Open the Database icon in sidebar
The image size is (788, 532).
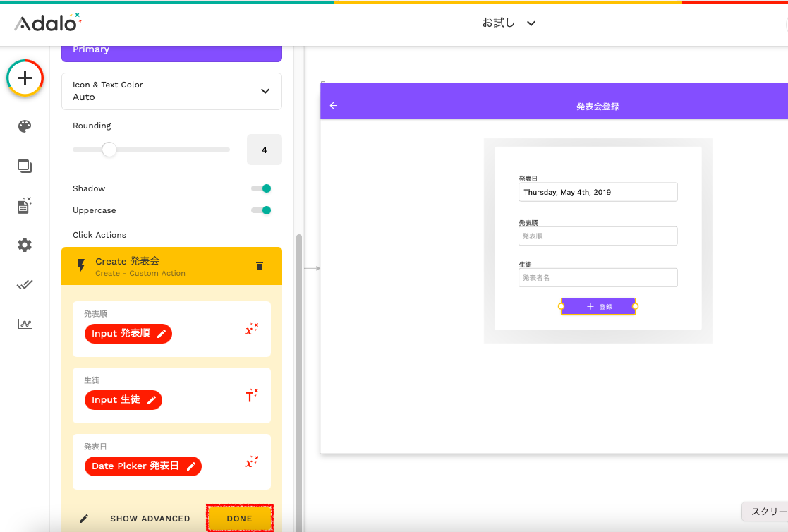(x=25, y=205)
